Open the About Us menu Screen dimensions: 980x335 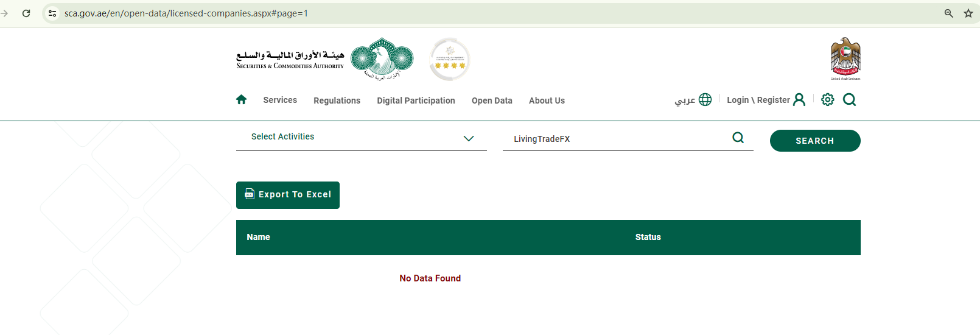coord(547,100)
